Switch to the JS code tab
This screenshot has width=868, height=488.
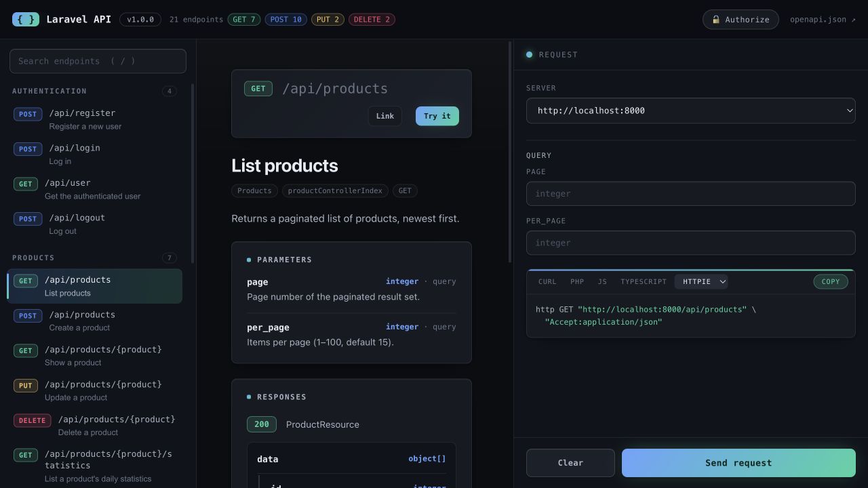tap(602, 281)
